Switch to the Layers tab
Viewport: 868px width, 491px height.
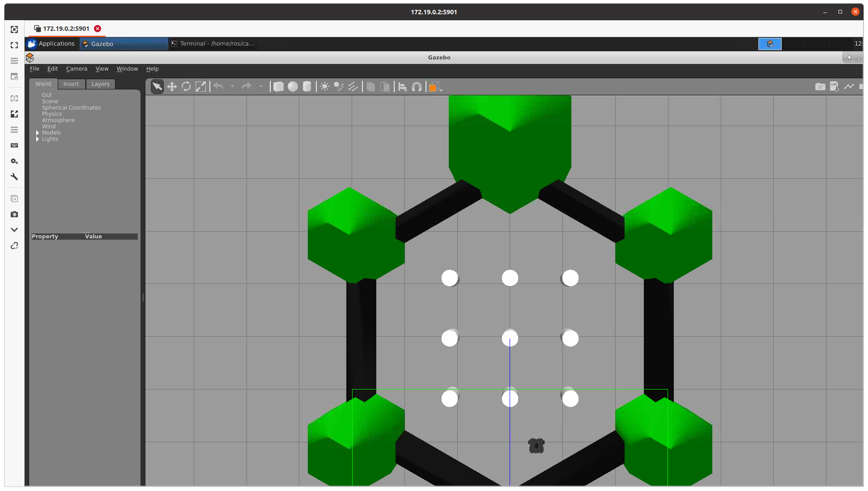coord(101,84)
